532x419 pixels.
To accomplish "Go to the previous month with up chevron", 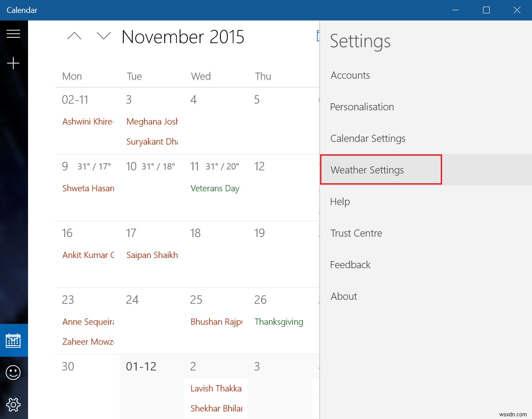I will 74,36.
